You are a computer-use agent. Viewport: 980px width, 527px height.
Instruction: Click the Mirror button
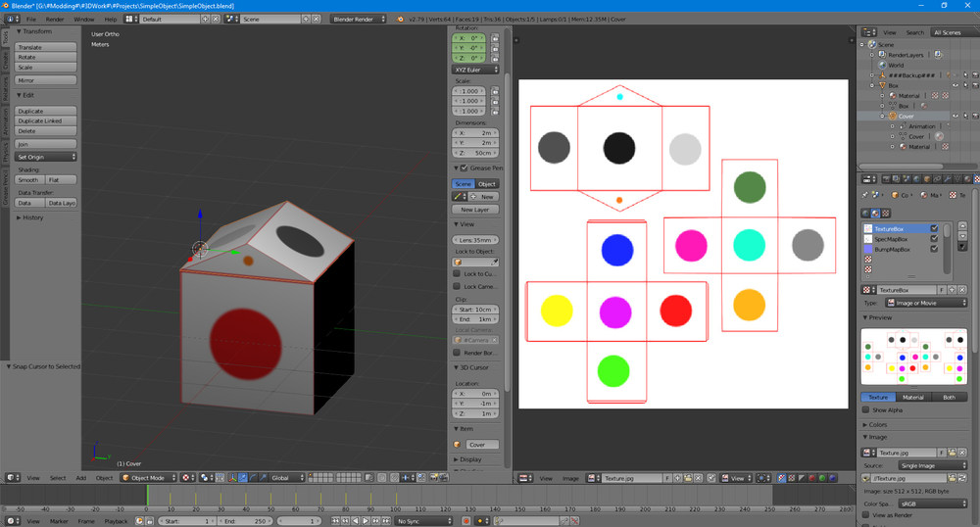pos(46,80)
